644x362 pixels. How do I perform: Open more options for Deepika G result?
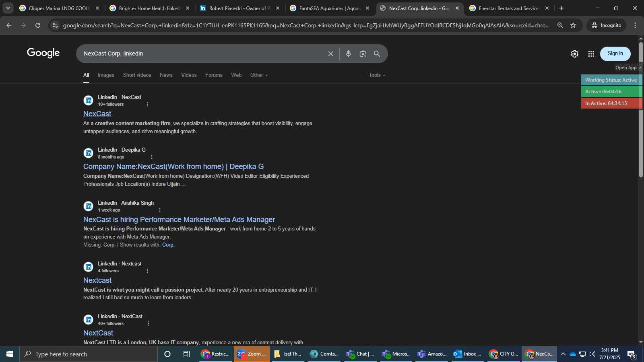(152, 157)
